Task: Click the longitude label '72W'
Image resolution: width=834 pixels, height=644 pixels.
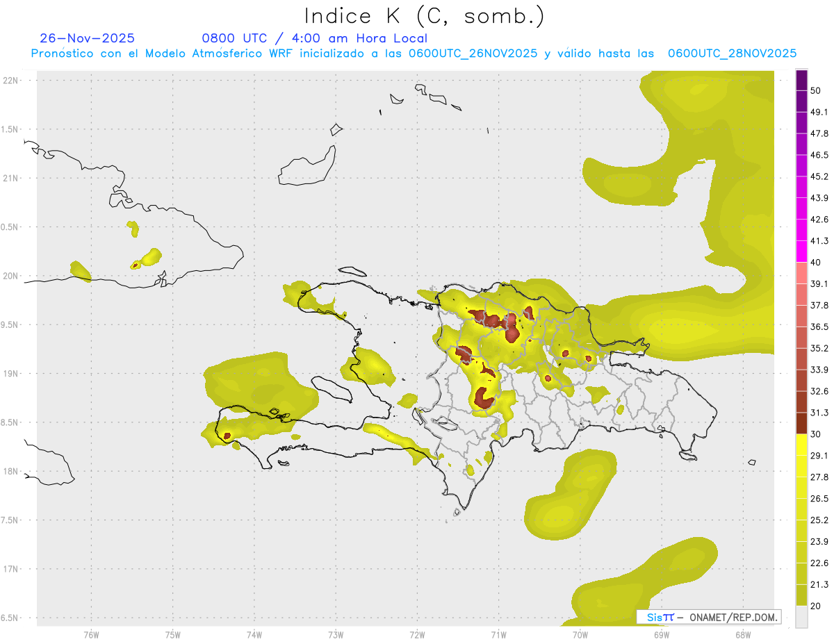Action: click(417, 634)
